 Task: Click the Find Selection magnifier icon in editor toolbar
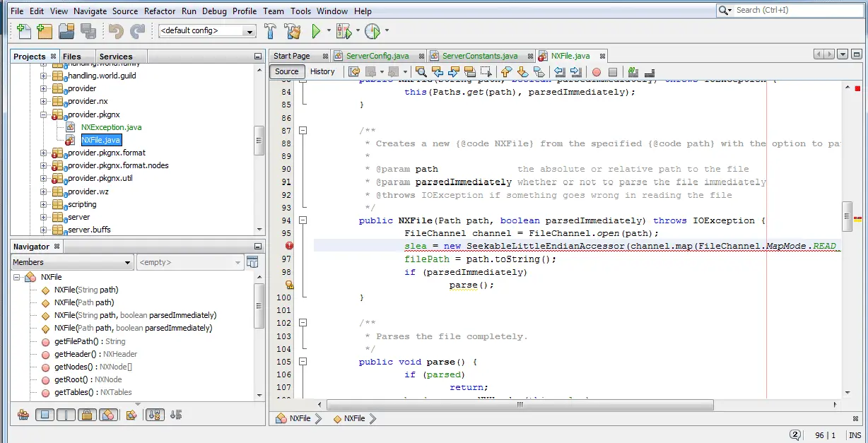421,71
